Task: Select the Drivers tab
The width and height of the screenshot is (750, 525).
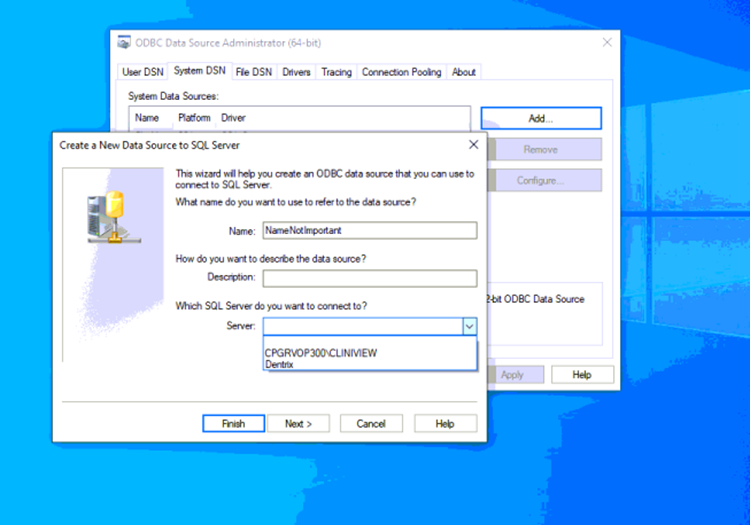Action: pyautogui.click(x=296, y=72)
